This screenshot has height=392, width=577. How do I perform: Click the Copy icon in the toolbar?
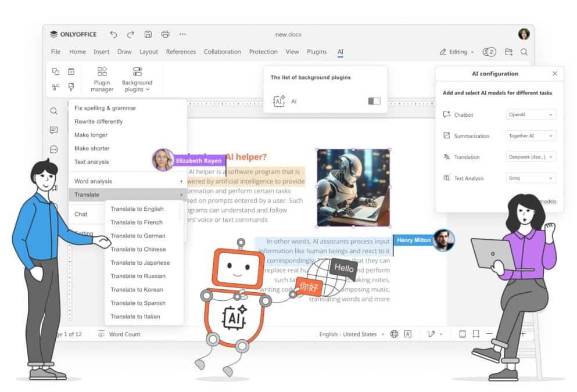[56, 71]
